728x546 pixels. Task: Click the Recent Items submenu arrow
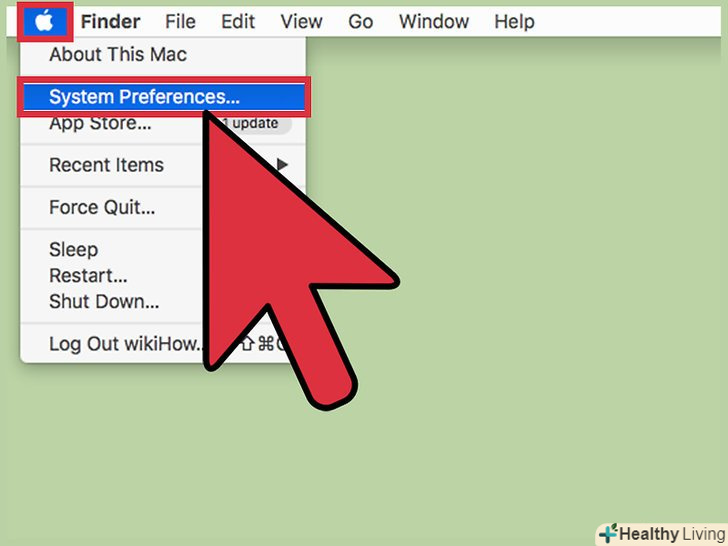(282, 164)
